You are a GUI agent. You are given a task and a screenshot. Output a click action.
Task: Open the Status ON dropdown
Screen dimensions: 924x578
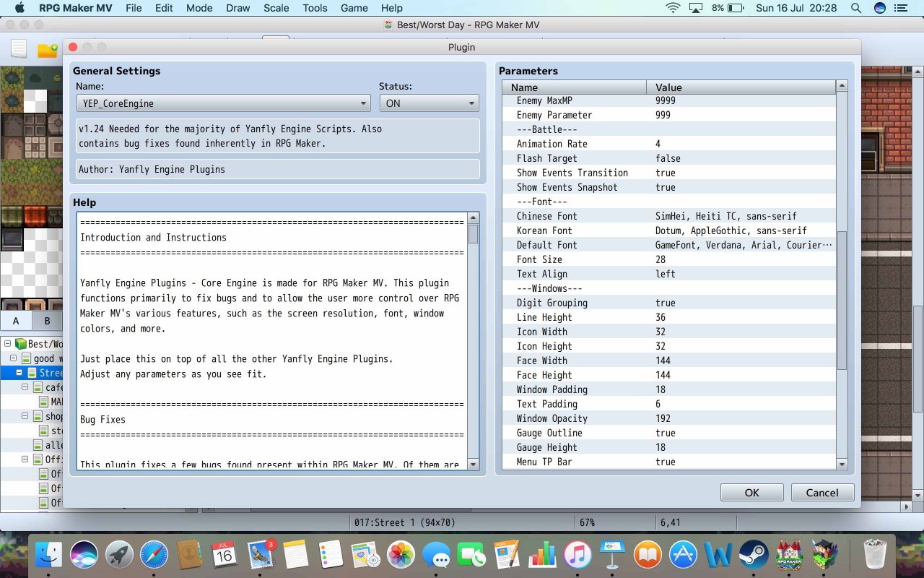click(x=429, y=103)
